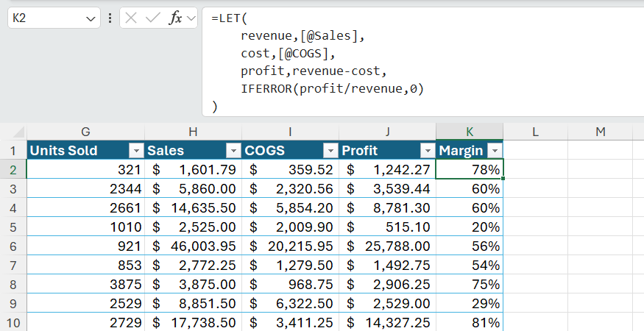
Task: Confirm the formula with checkmark icon
Action: (153, 18)
